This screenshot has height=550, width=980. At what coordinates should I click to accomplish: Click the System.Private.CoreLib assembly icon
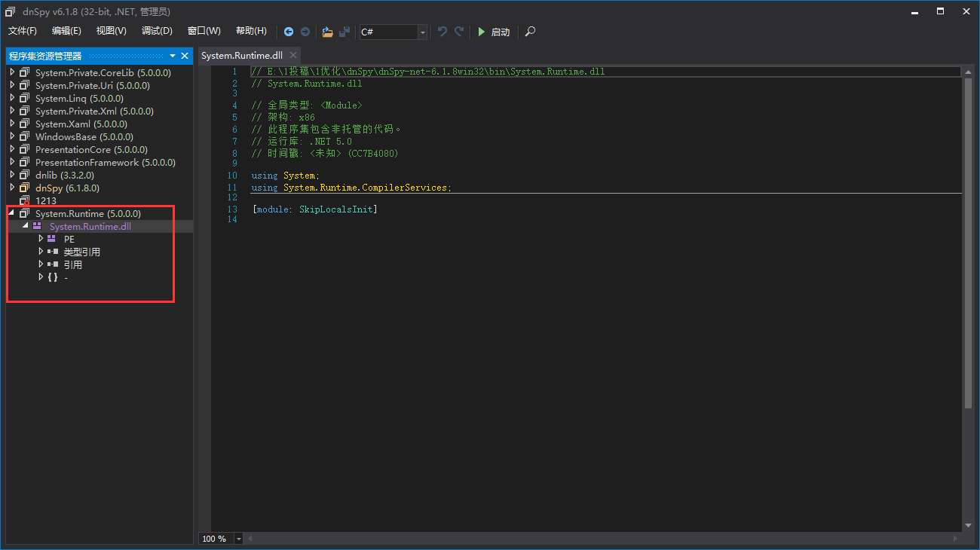click(x=24, y=72)
